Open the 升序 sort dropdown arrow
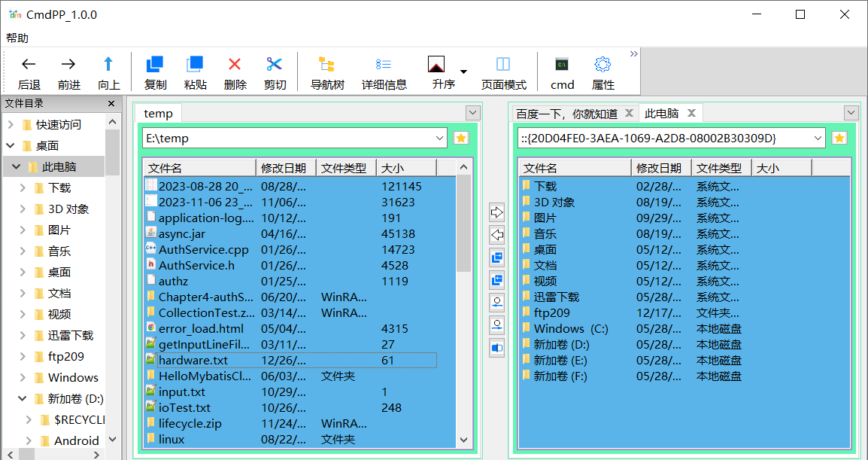 (463, 72)
